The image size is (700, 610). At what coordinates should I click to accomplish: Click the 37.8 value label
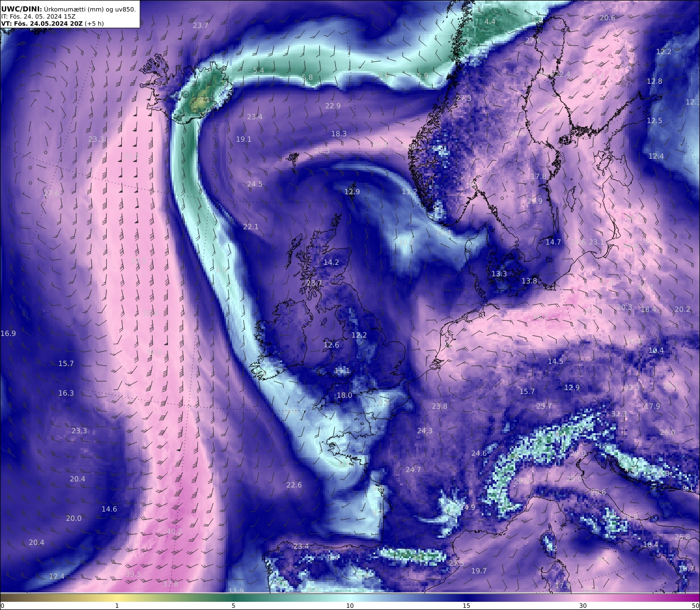[170, 584]
